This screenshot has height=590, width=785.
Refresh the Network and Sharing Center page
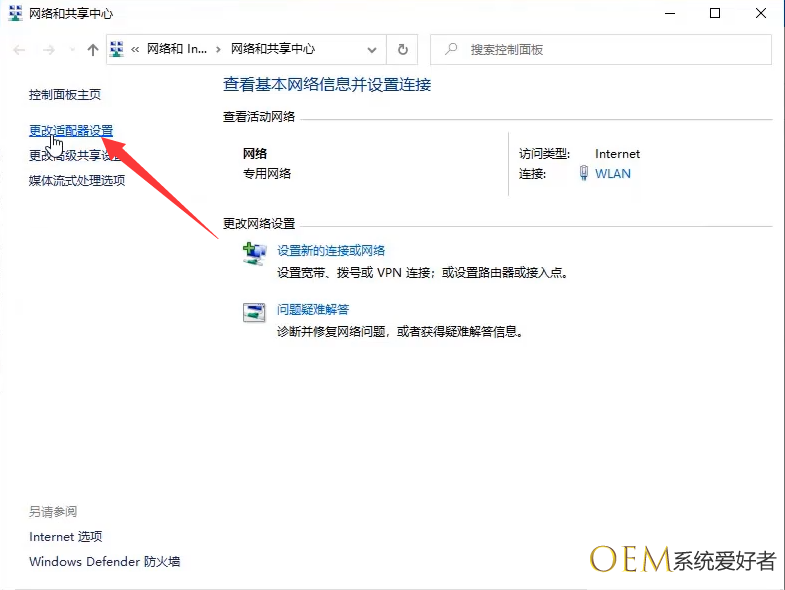click(x=403, y=50)
